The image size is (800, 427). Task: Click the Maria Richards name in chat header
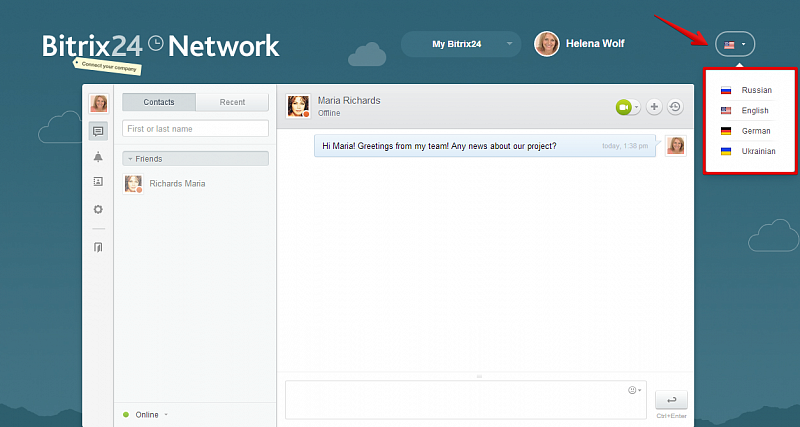(x=349, y=101)
